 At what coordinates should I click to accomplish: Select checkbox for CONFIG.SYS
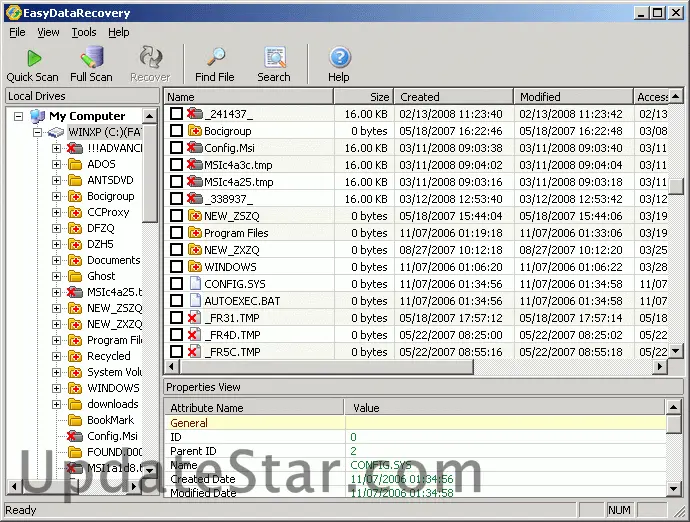(x=176, y=283)
